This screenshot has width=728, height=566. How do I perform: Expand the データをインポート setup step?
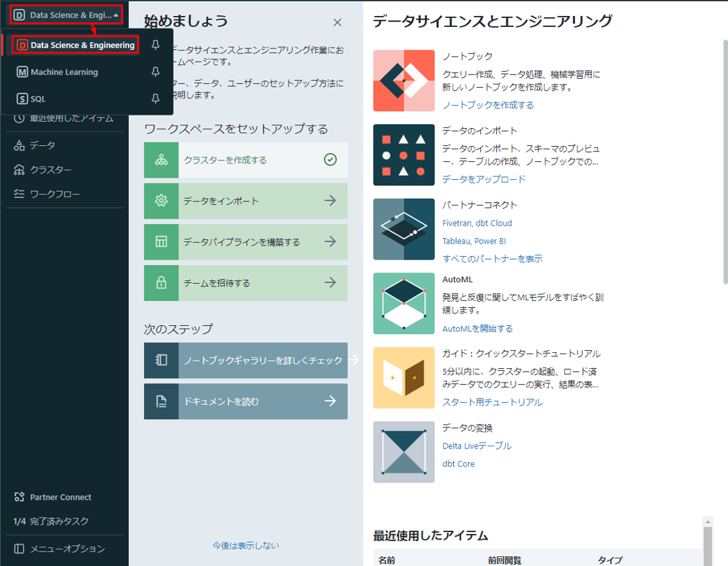246,201
